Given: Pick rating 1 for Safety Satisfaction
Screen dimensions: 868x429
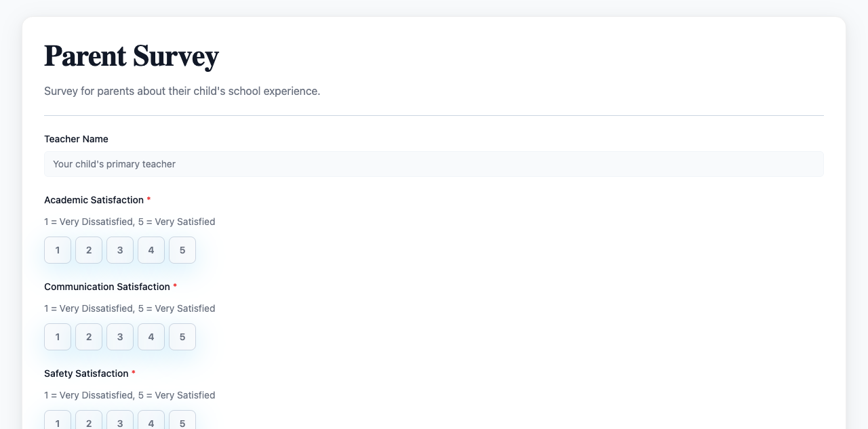Looking at the screenshot, I should [57, 423].
